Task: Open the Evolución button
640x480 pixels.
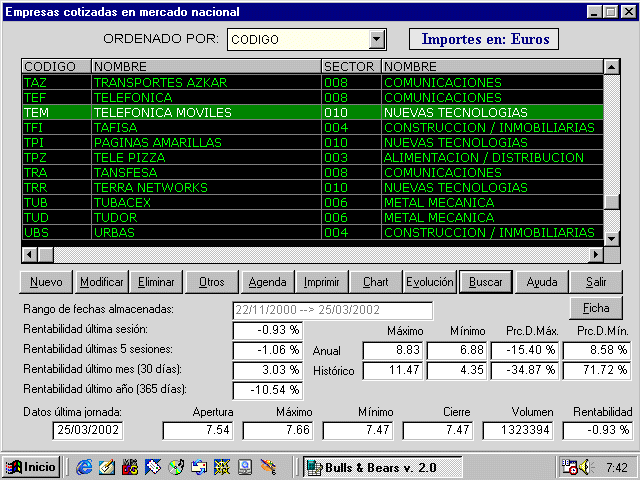Action: pos(430,282)
